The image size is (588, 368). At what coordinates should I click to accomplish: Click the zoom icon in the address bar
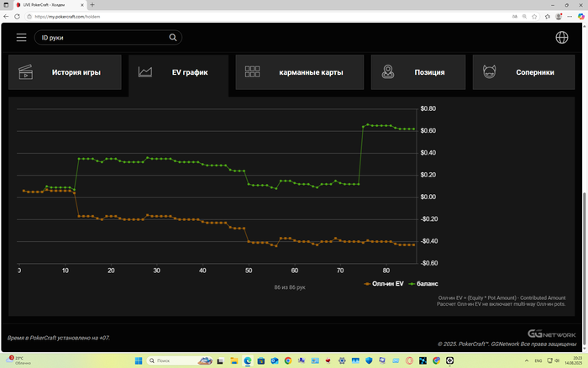(525, 17)
